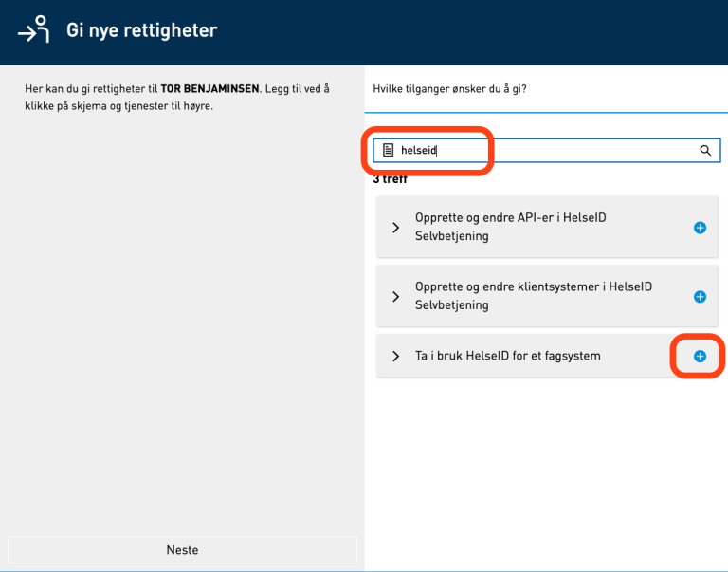Focus the 'helseid' search input field
The height and width of the screenshot is (572, 728).
coord(547,150)
